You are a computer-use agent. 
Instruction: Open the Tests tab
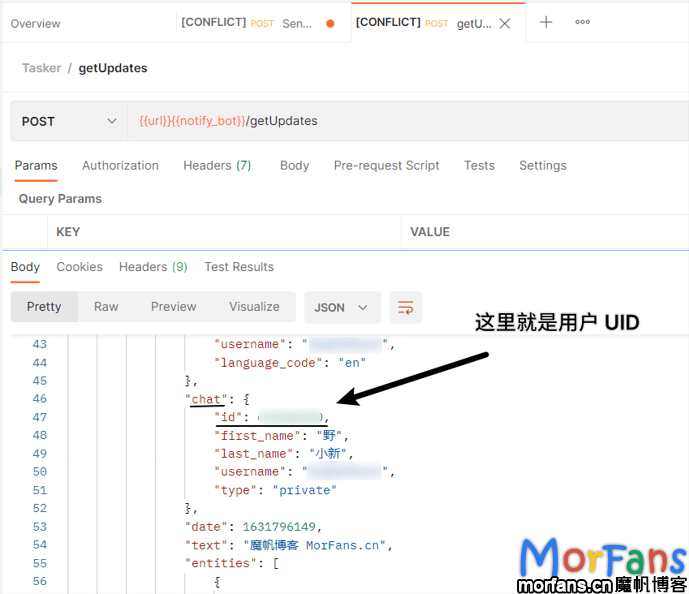479,166
